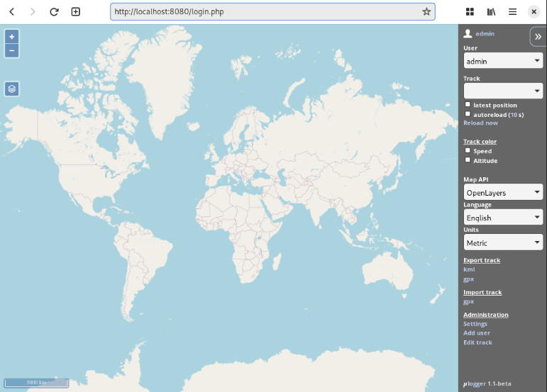
Task: Open the empty Track dropdown
Action: [x=503, y=91]
